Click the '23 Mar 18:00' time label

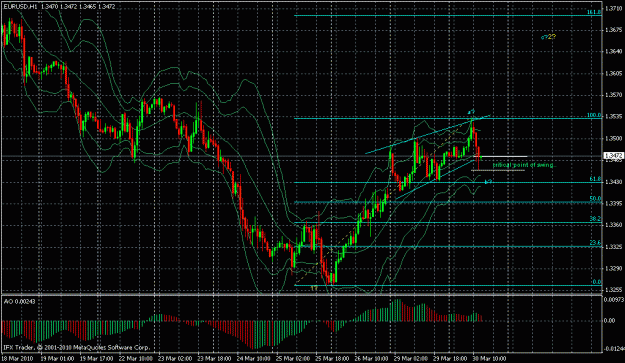214,358
